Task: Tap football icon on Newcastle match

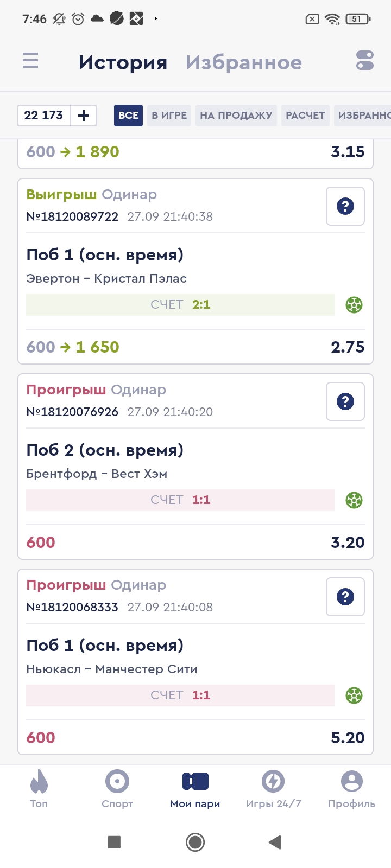Action: [354, 695]
